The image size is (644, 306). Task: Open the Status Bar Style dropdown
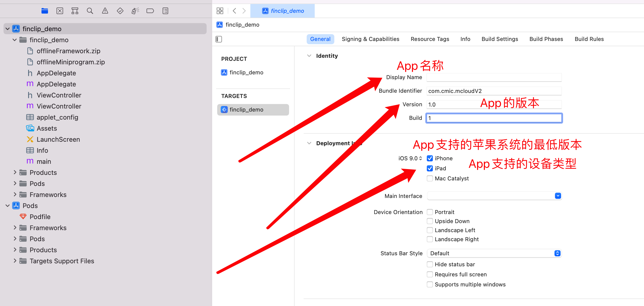pos(494,253)
